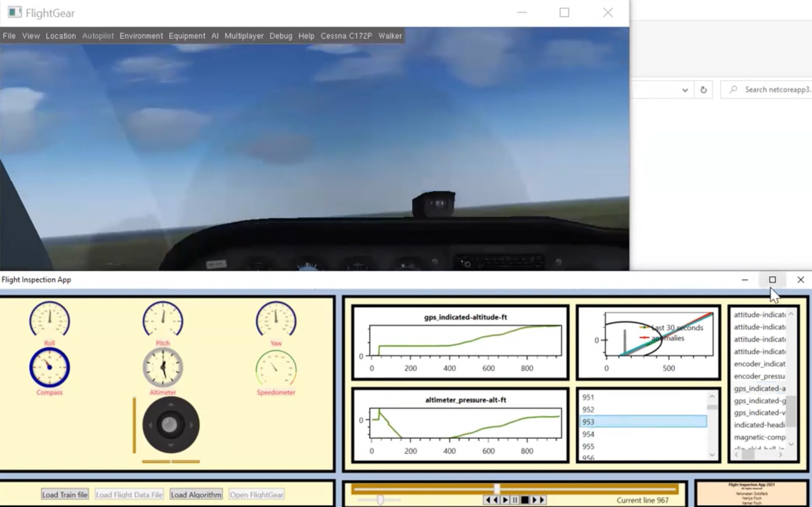Click the playback speed slider thumb
Image resolution: width=812 pixels, height=507 pixels.
click(x=380, y=499)
